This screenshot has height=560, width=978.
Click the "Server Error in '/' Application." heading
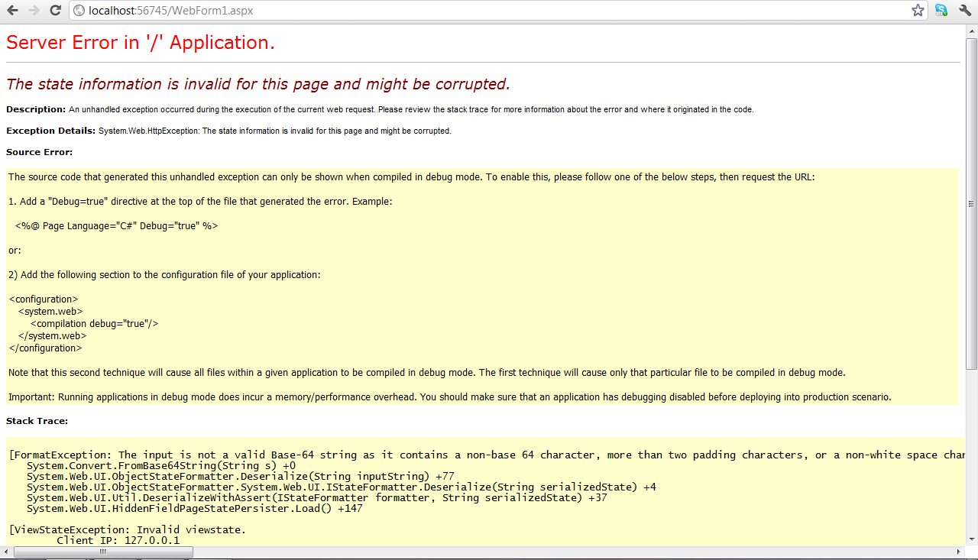pos(141,43)
